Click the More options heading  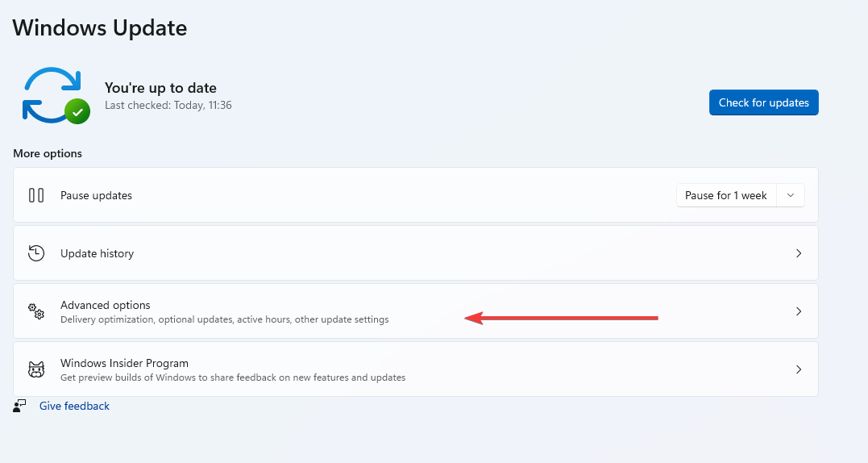coord(48,153)
